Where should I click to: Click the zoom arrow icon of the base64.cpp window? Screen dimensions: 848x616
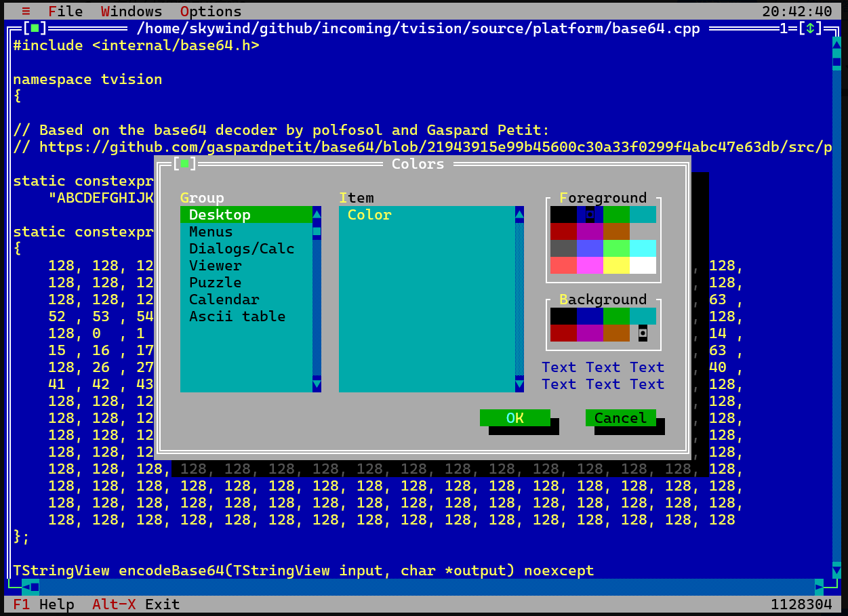pyautogui.click(x=809, y=28)
